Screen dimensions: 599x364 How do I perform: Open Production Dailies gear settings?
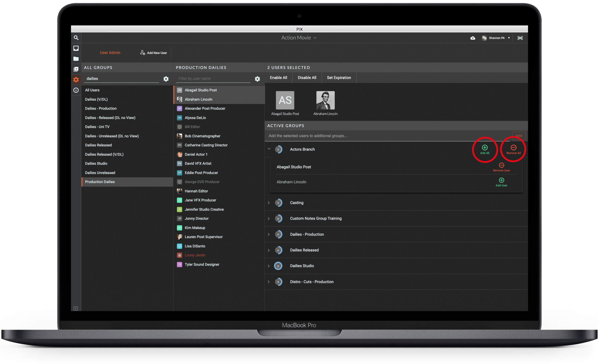(x=257, y=79)
